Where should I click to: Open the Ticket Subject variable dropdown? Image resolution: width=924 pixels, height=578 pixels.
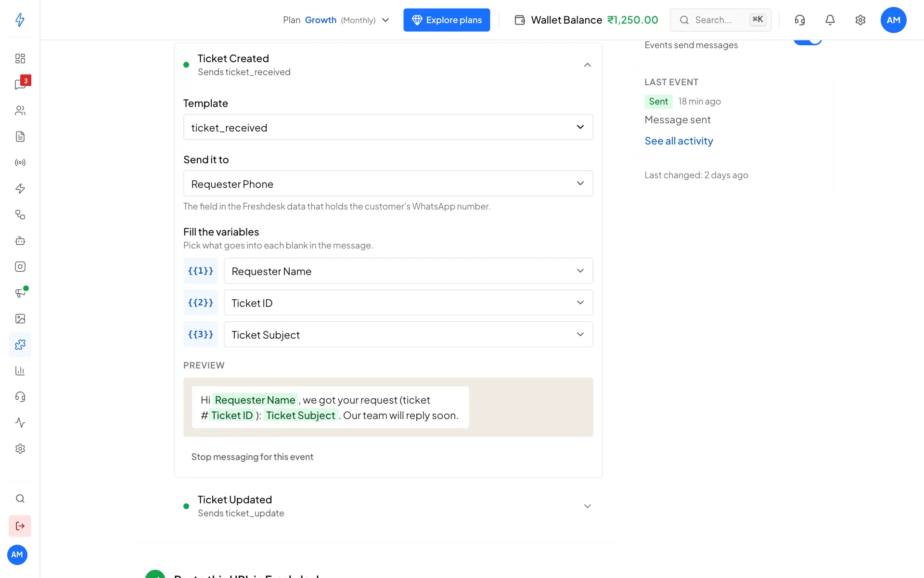coord(408,334)
